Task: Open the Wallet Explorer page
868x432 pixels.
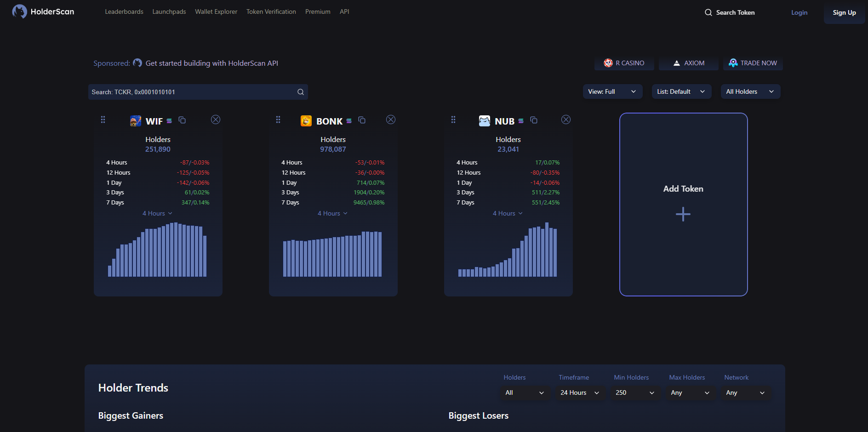Action: pos(216,11)
